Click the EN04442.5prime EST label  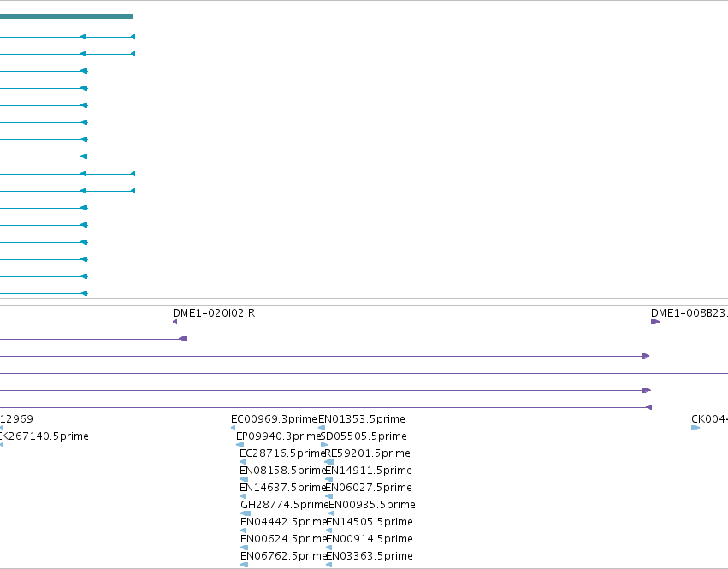tap(284, 522)
